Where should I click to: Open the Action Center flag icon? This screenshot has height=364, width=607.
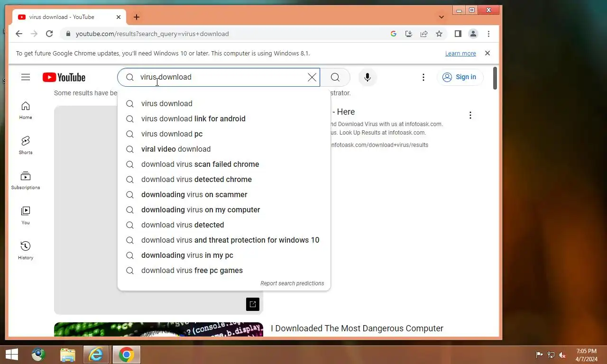pyautogui.click(x=539, y=355)
